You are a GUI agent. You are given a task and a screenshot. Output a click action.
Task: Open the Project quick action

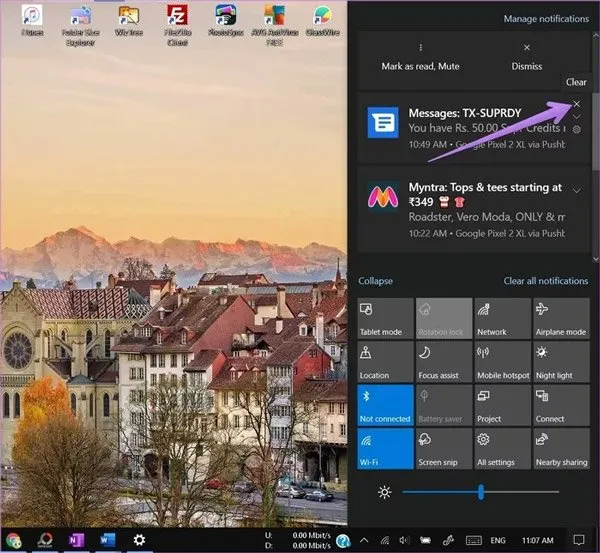(503, 404)
